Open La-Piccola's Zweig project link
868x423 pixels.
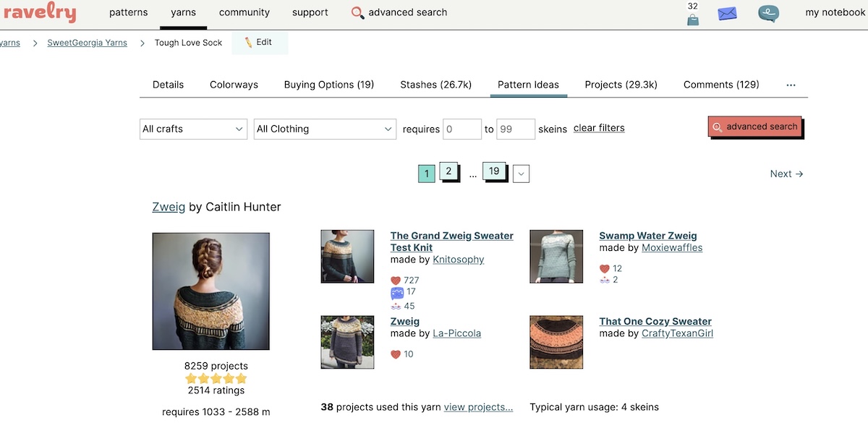(x=405, y=322)
